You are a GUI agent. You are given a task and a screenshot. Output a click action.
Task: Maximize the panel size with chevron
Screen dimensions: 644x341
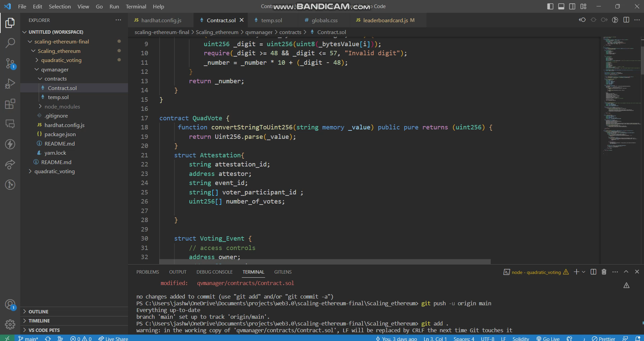[626, 272]
